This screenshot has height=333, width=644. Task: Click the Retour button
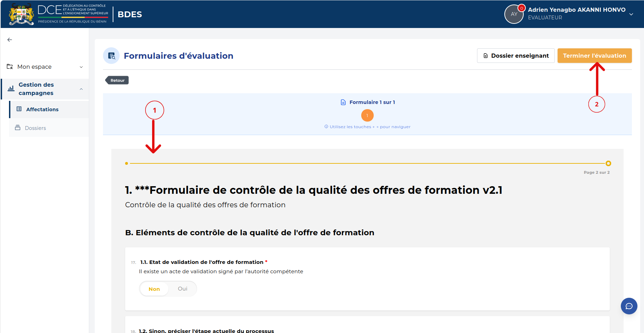117,80
